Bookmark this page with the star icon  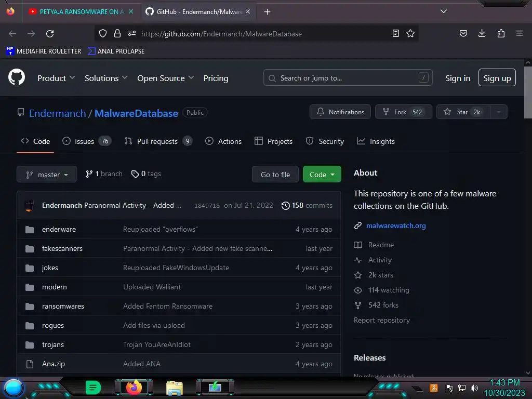[x=410, y=33]
